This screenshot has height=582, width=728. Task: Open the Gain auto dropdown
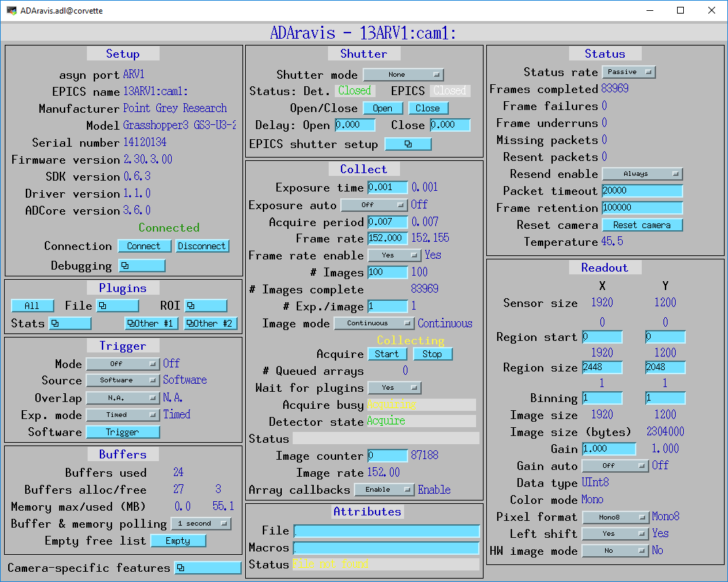coord(615,465)
